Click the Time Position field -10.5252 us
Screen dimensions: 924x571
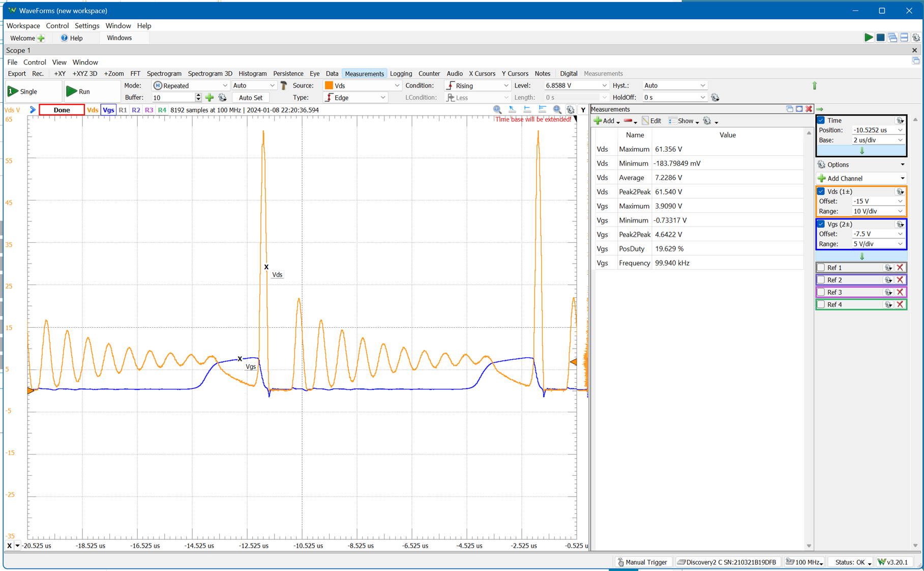pyautogui.click(x=878, y=130)
